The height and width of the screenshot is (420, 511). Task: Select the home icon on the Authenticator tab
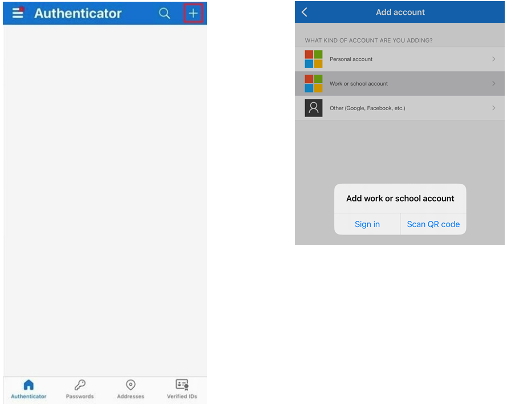coord(28,386)
